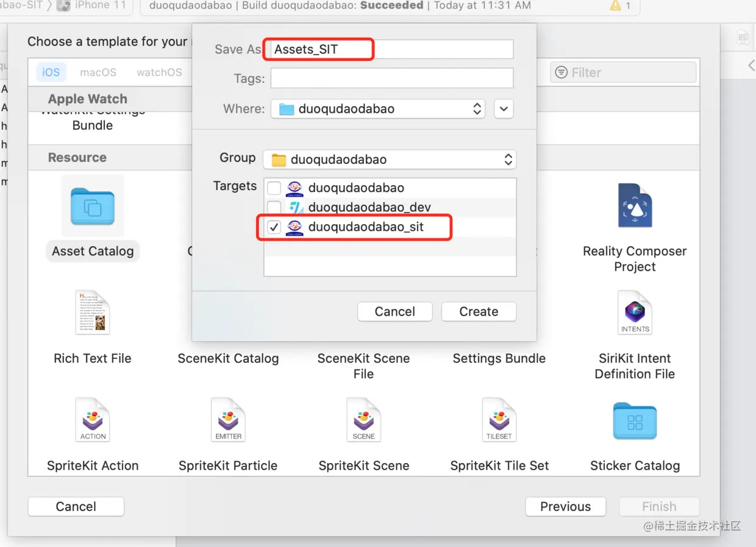Viewport: 756px width, 547px height.
Task: Click the Save As name field
Action: (x=391, y=49)
